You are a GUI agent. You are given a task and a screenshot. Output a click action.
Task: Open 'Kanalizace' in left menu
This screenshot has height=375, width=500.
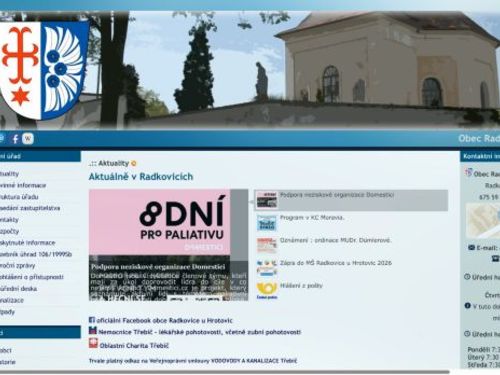(x=12, y=300)
